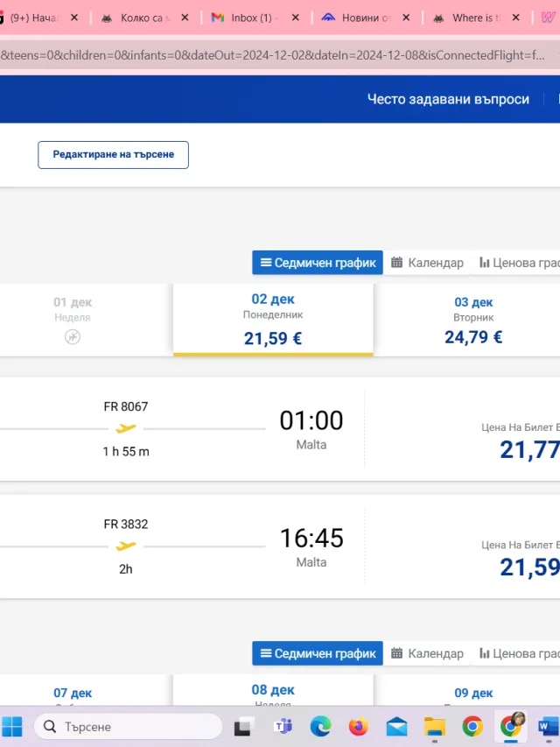The height and width of the screenshot is (747, 560).
Task: Close the Inbox (1) Gmail tab
Action: pos(295,18)
